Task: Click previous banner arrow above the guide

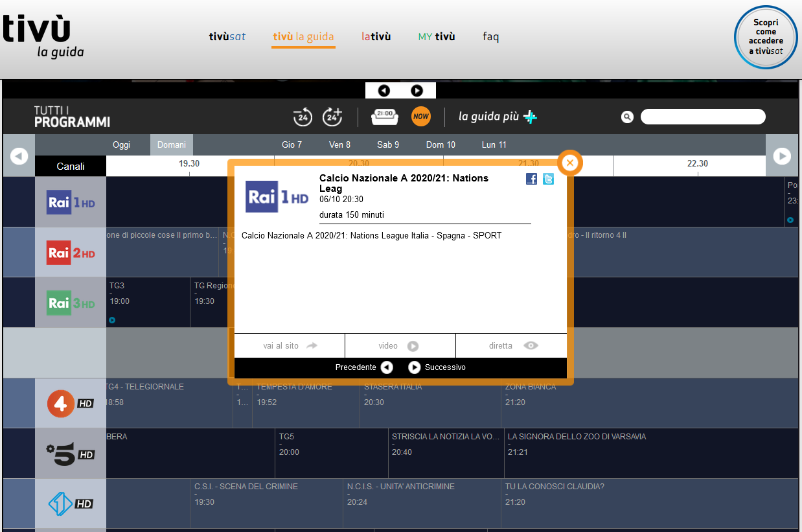Action: [x=384, y=91]
